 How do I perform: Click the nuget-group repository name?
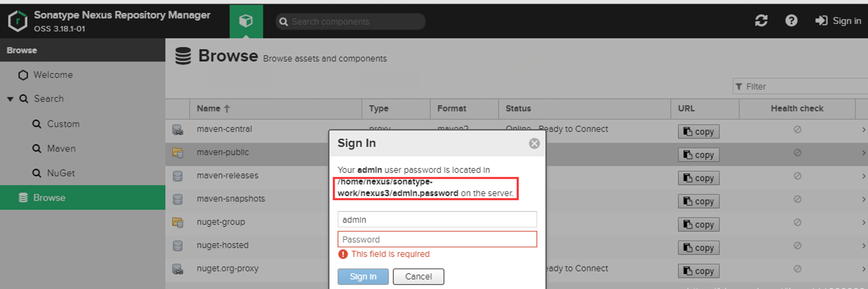click(x=221, y=222)
